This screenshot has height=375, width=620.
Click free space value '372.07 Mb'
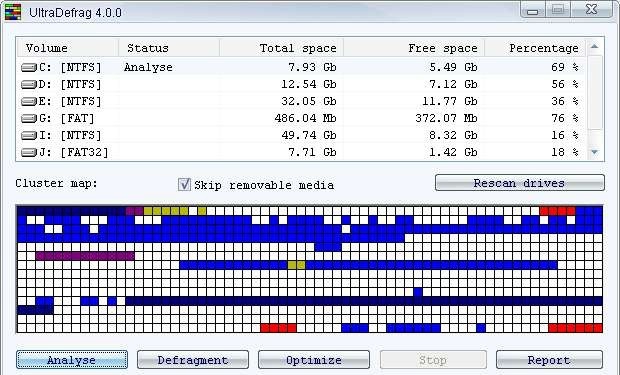[x=446, y=118]
